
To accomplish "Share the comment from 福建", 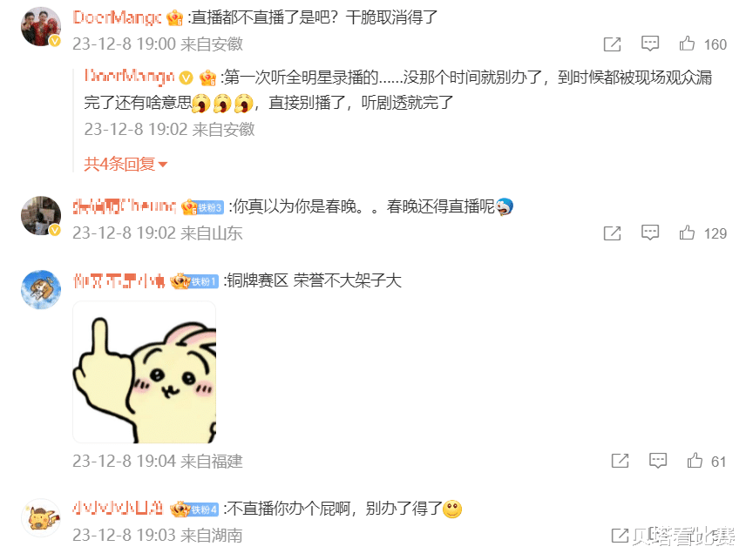I will 621,461.
